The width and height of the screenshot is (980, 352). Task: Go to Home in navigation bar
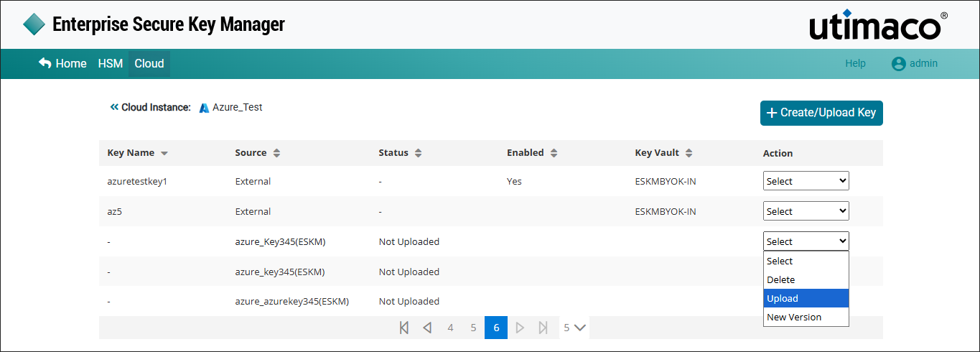point(71,63)
